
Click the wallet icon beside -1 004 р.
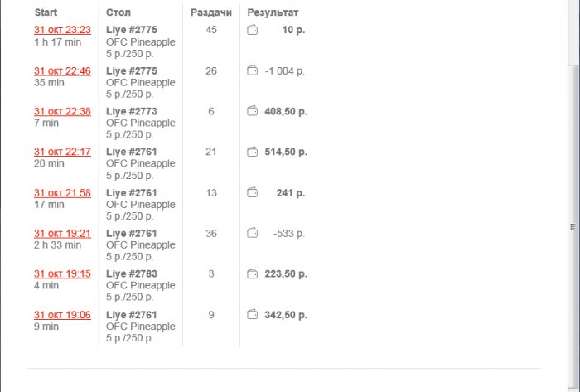(253, 71)
